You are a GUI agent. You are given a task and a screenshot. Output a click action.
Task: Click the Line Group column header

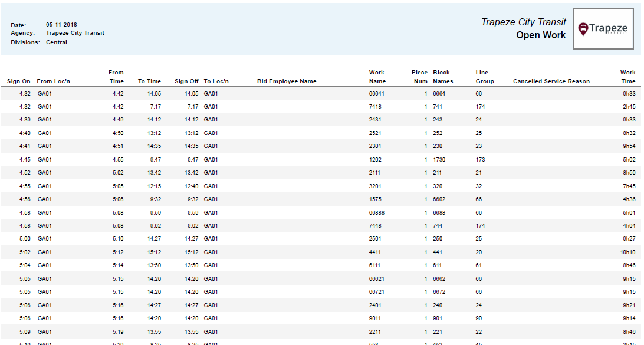(484, 77)
